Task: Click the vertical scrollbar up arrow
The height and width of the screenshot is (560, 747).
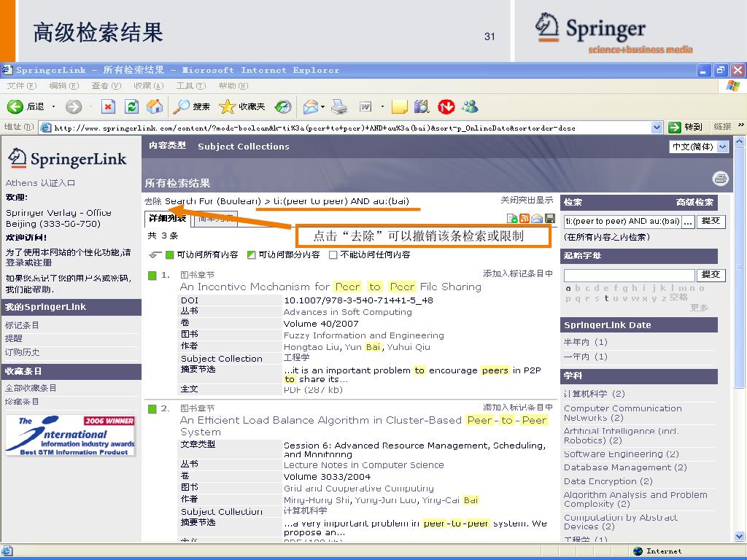Action: (x=740, y=141)
